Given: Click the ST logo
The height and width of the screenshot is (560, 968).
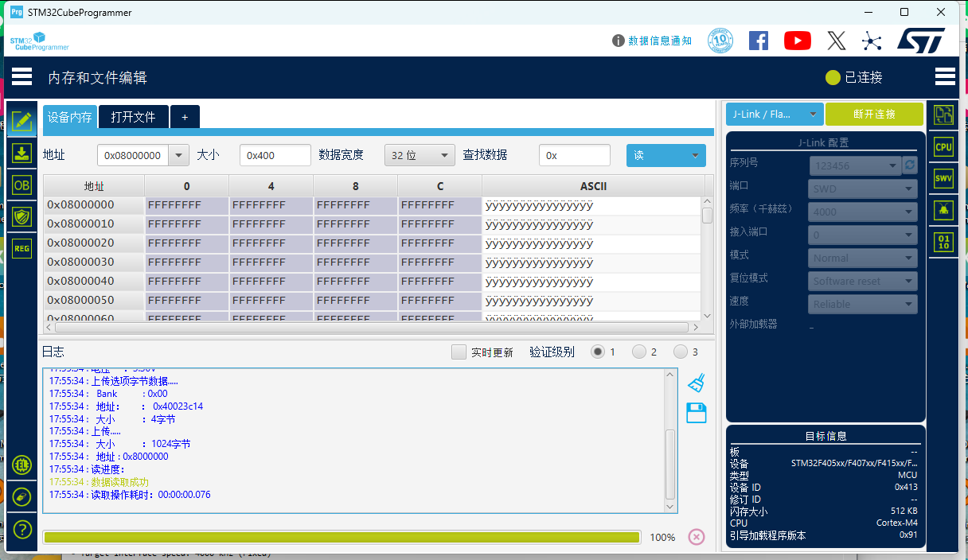Looking at the screenshot, I should coord(921,41).
